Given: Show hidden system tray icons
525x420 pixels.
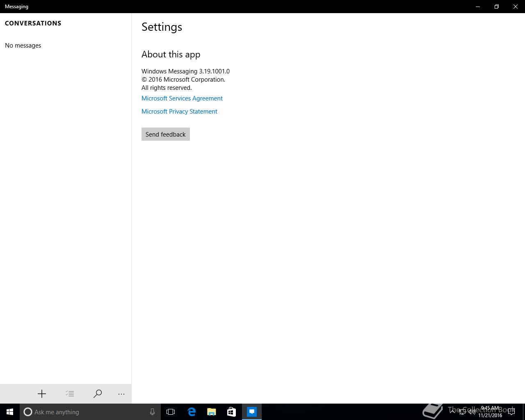Looking at the screenshot, I should (452, 412).
